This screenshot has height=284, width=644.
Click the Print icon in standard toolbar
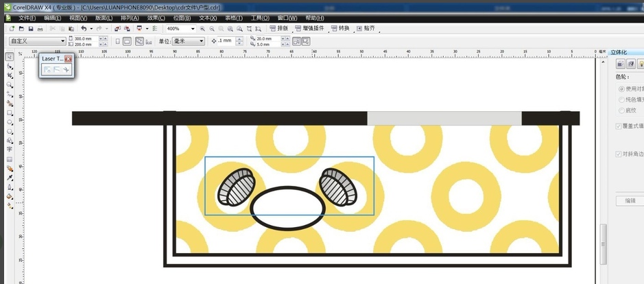click(x=40, y=29)
